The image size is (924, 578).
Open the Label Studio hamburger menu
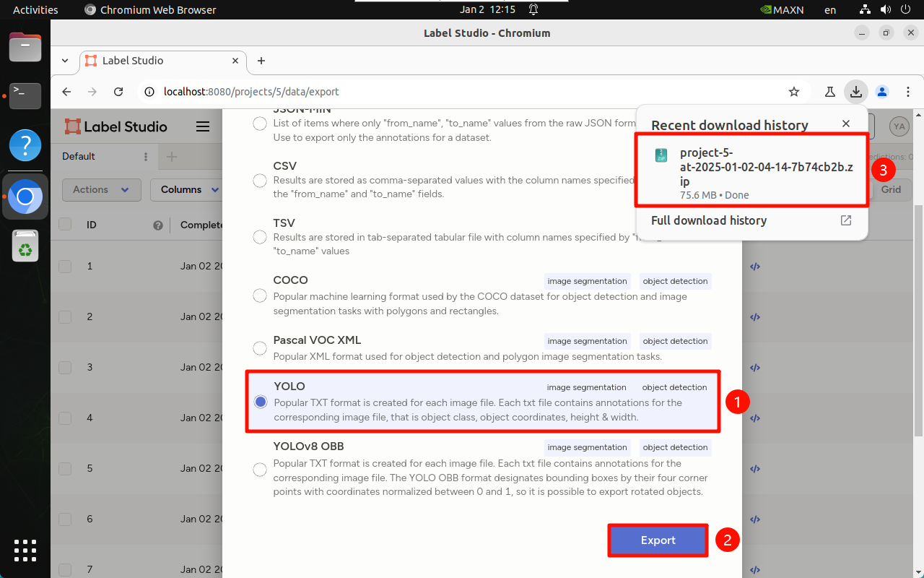click(x=203, y=126)
